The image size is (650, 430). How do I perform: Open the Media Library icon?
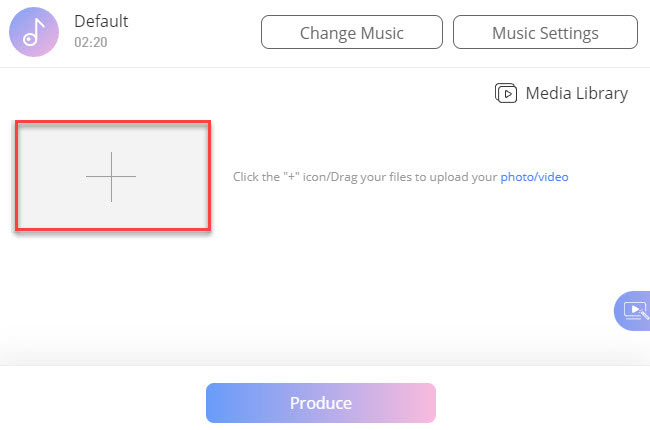coord(506,94)
